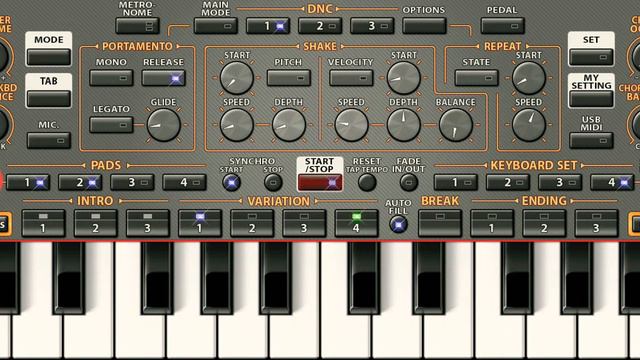The height and width of the screenshot is (360, 640).
Task: Enable Portamento Mono
Action: pos(111,78)
